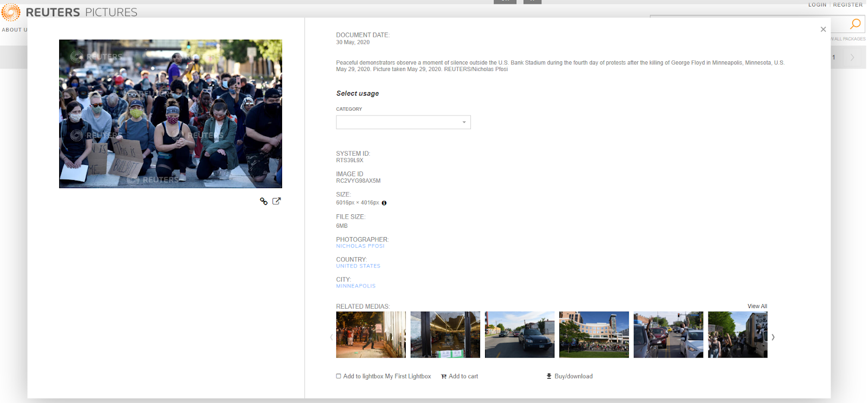This screenshot has width=868, height=403.
Task: Click the Related Medias label
Action: click(363, 306)
